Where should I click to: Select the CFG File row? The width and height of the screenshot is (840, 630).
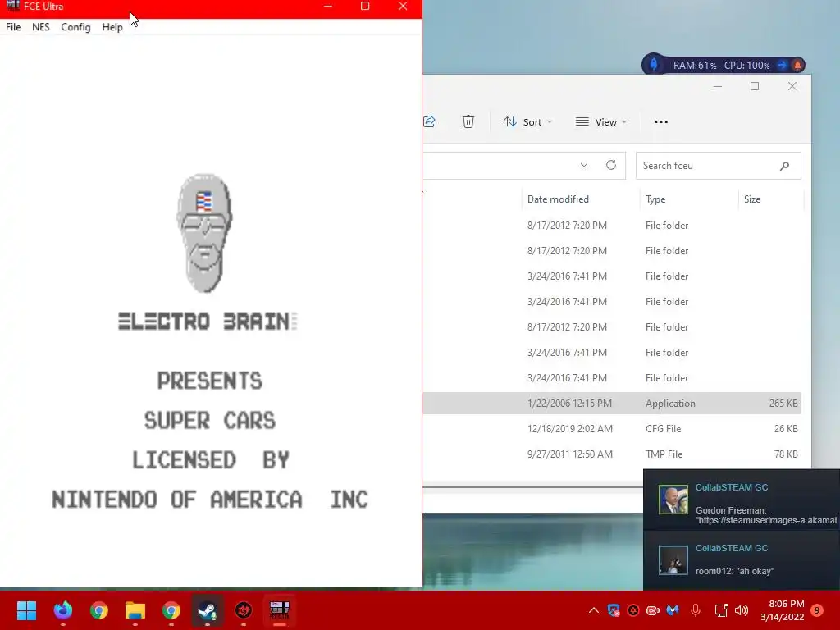pos(612,428)
